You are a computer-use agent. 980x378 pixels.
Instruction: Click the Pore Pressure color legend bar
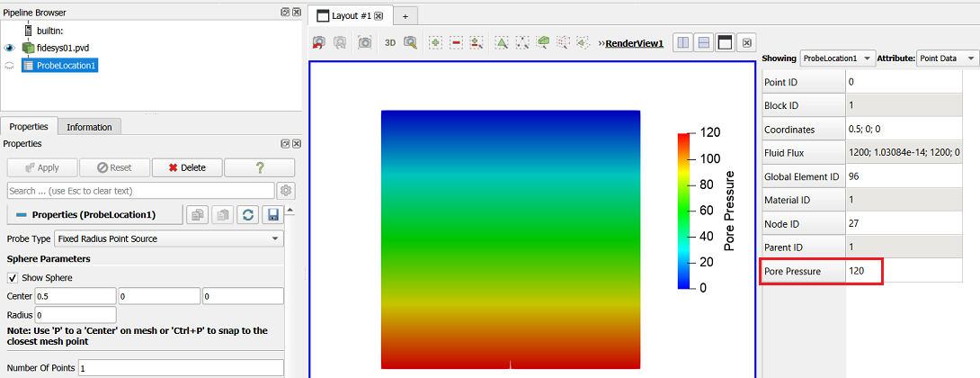click(682, 211)
